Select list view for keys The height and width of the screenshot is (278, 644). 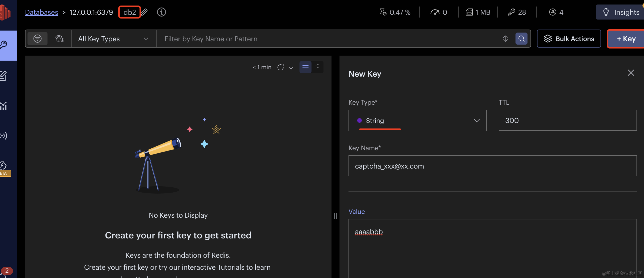(305, 67)
